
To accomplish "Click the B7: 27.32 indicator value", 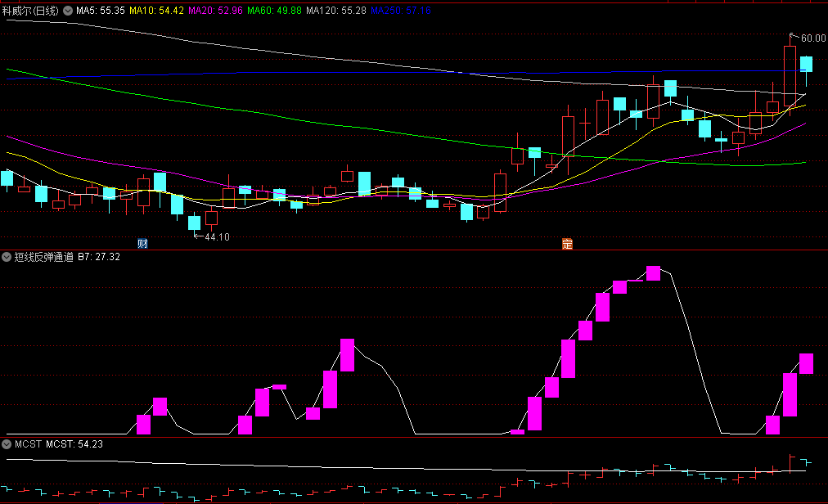I will tap(99, 257).
